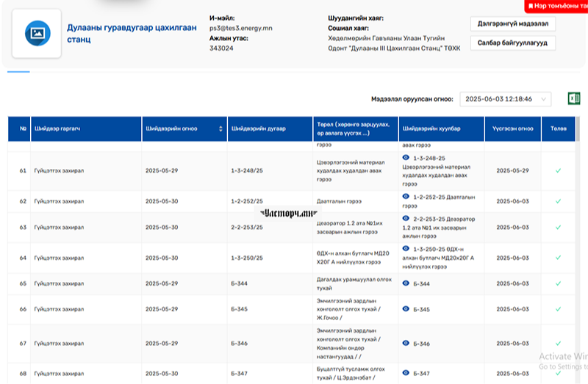Click the organization logo image placeholder

pyautogui.click(x=37, y=33)
